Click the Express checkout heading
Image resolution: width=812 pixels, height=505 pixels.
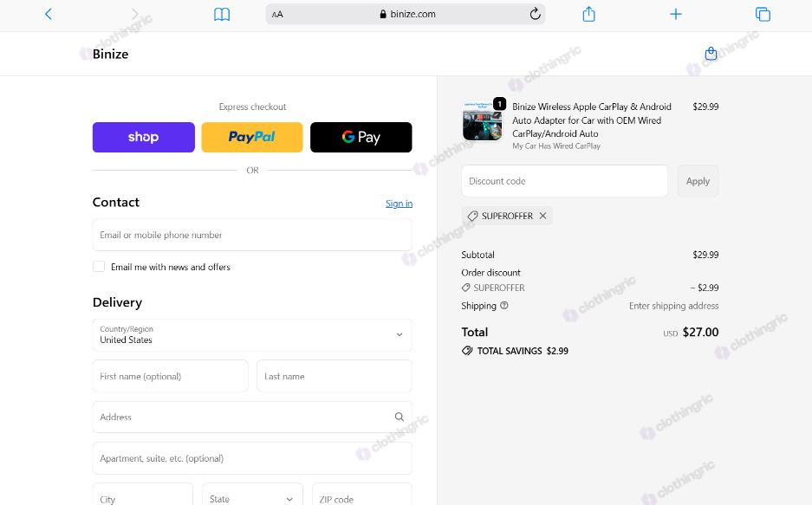[252, 107]
